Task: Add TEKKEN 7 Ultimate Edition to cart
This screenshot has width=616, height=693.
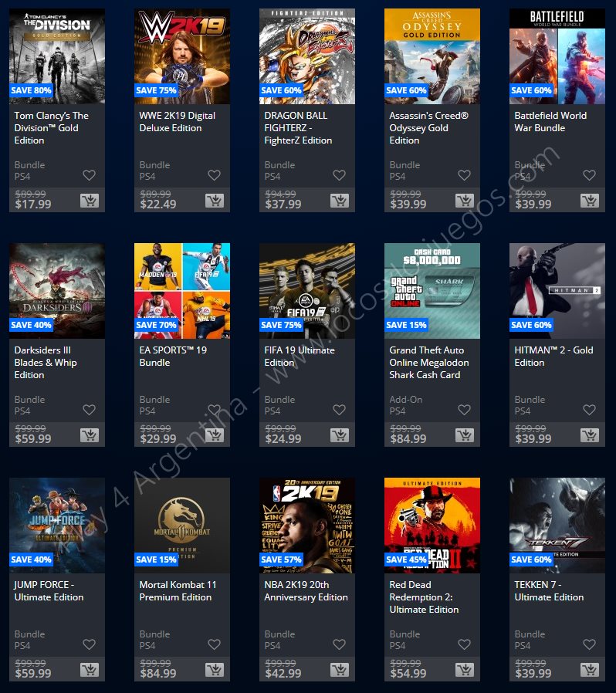Action: (590, 670)
